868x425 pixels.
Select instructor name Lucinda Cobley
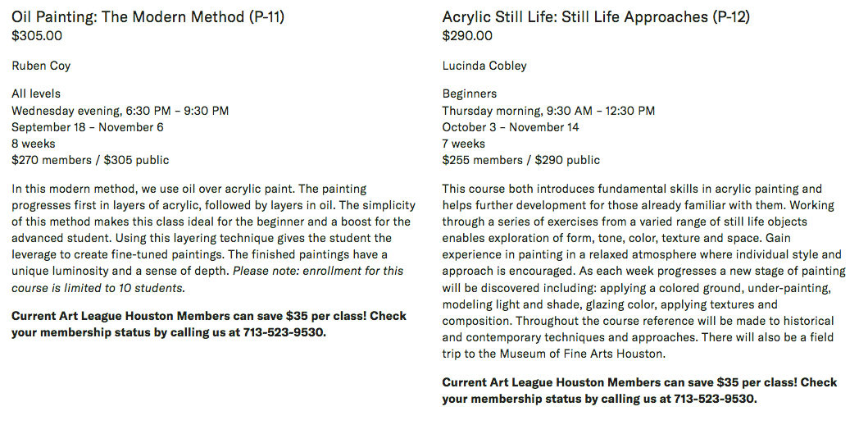pyautogui.click(x=484, y=66)
